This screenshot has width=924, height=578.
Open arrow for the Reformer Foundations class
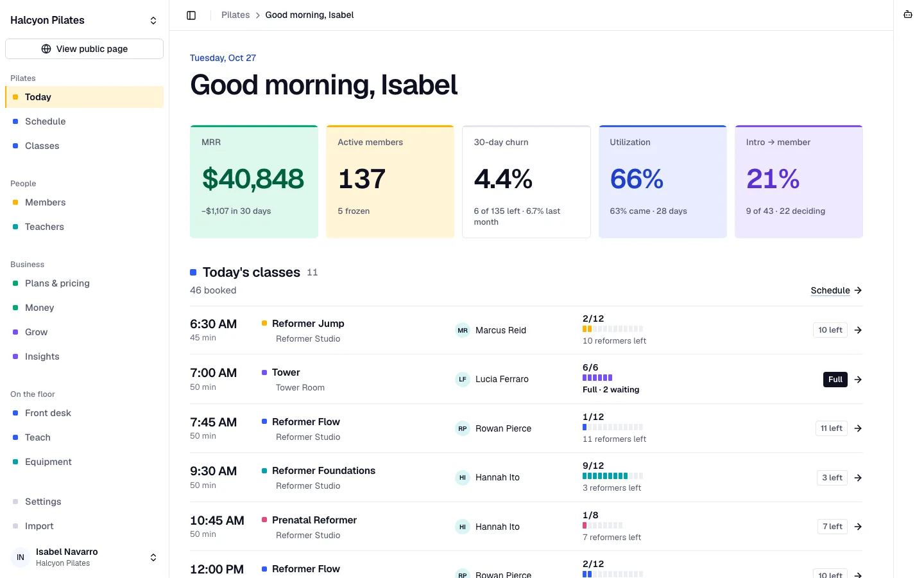click(x=858, y=478)
